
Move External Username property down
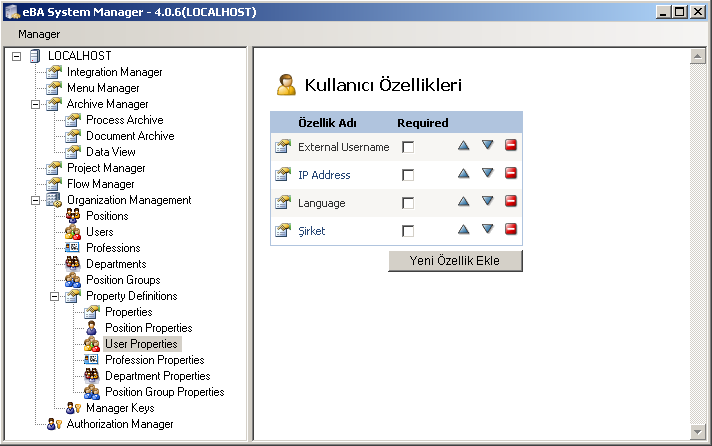click(487, 145)
